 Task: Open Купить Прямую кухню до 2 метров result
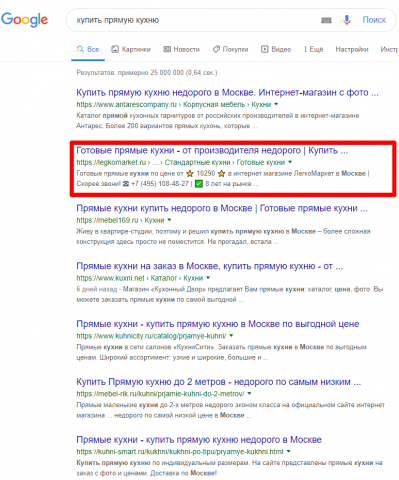click(219, 382)
